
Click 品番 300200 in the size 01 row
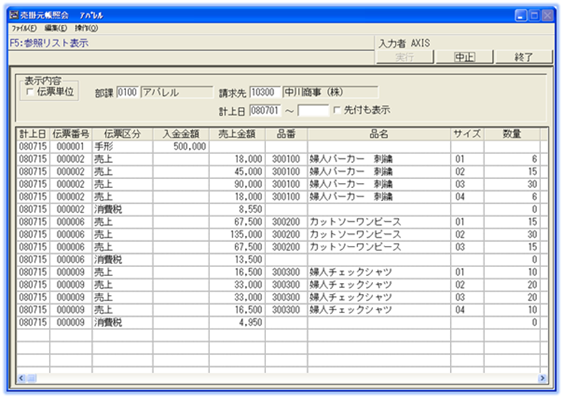[286, 222]
